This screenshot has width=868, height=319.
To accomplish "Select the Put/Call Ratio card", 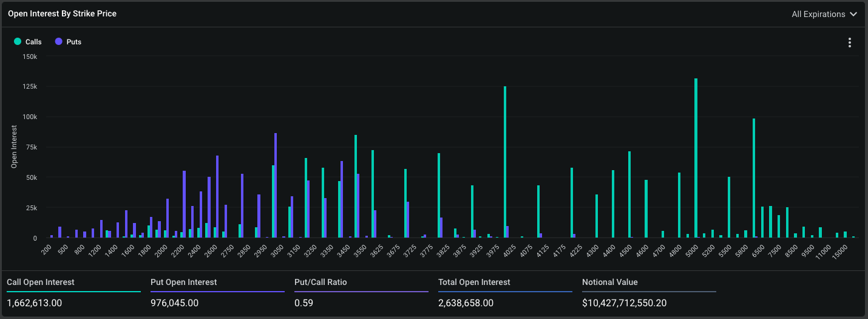I will point(361,292).
